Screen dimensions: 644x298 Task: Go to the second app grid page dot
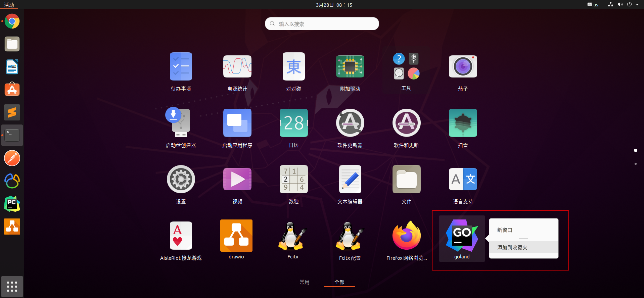click(636, 164)
